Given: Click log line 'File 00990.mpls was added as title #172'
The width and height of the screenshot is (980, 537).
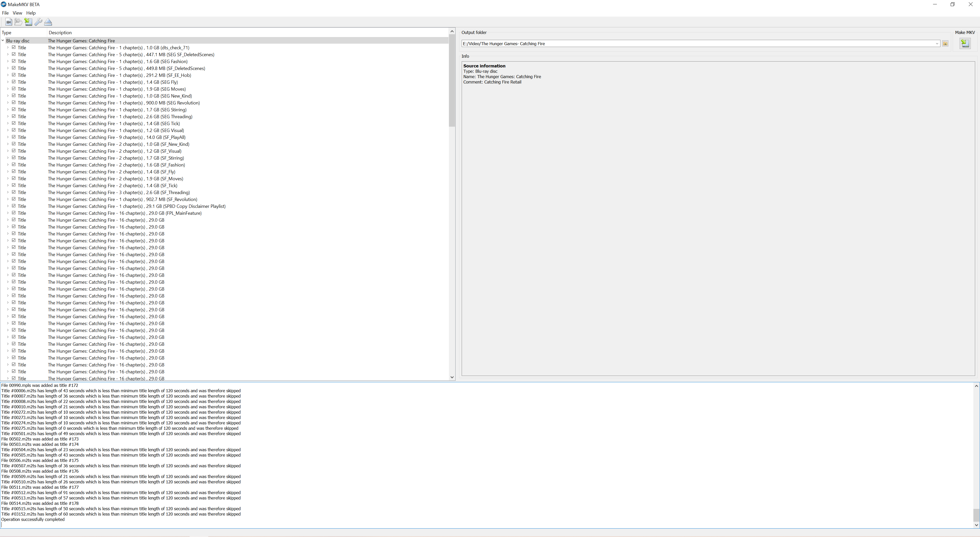Looking at the screenshot, I should click(40, 386).
